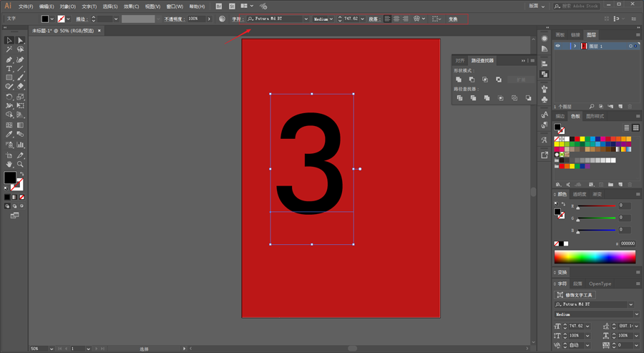Click the Unite shape mode icon

click(x=459, y=79)
